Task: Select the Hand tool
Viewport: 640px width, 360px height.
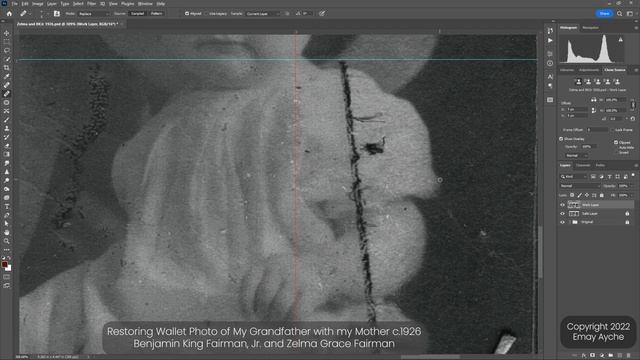Action: [7, 232]
